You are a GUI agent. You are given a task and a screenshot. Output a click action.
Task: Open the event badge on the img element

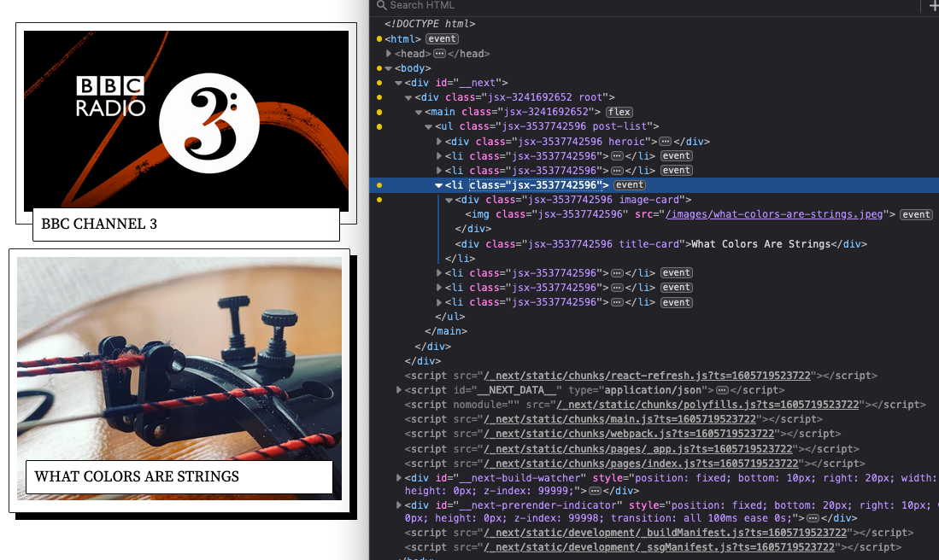click(916, 215)
